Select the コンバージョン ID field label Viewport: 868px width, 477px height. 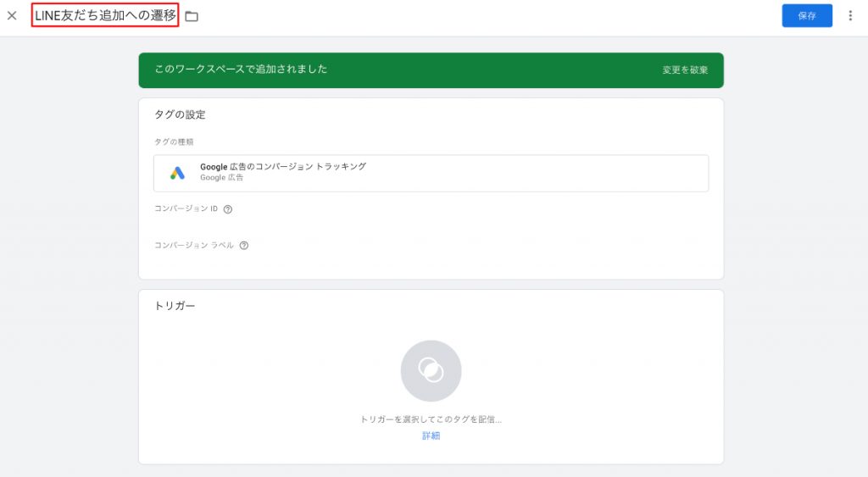tap(186, 208)
